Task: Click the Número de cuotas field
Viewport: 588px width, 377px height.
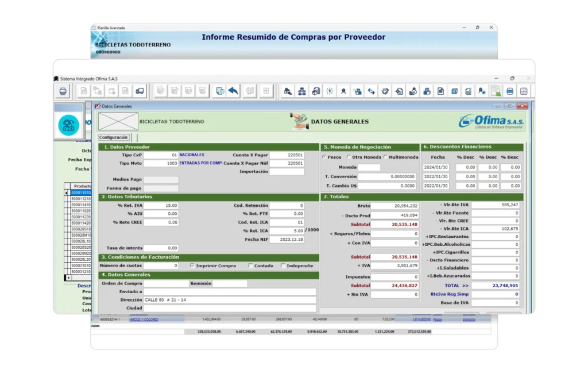Action: (161, 266)
